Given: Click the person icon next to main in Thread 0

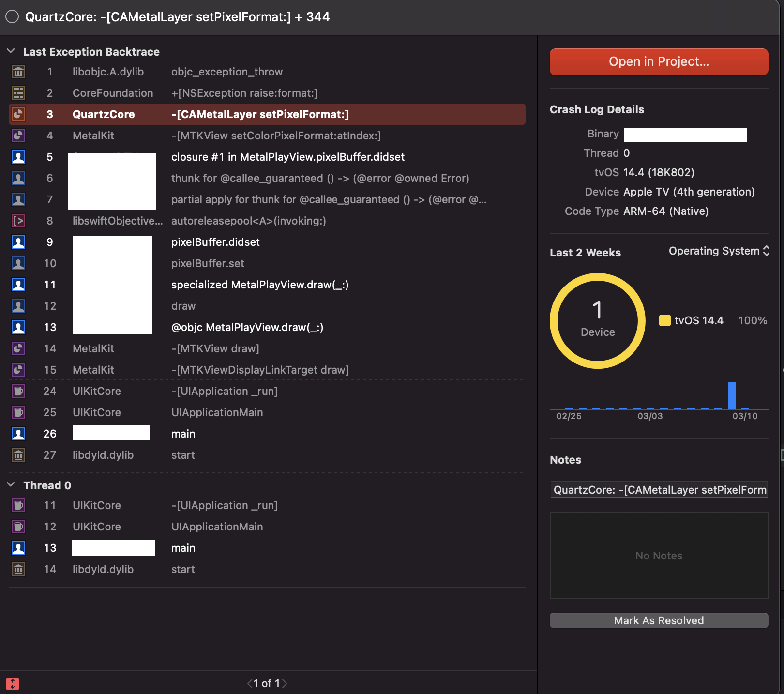Looking at the screenshot, I should 18,548.
